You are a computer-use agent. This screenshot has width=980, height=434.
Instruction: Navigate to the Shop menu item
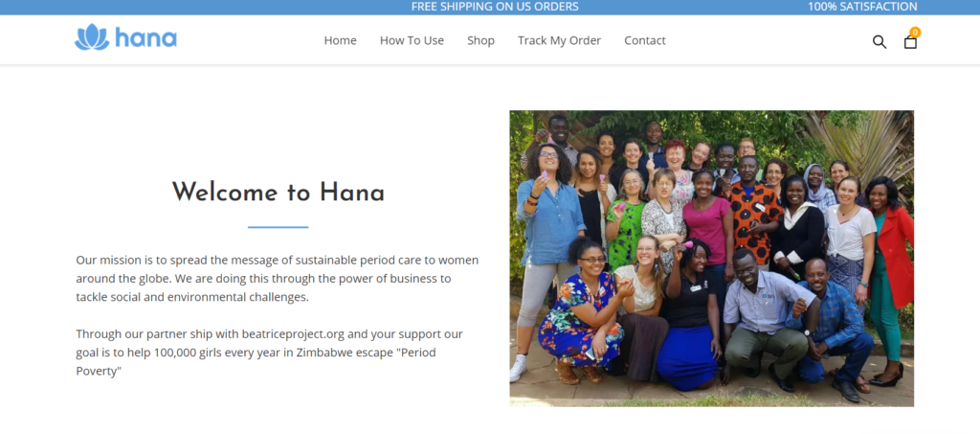tap(480, 40)
